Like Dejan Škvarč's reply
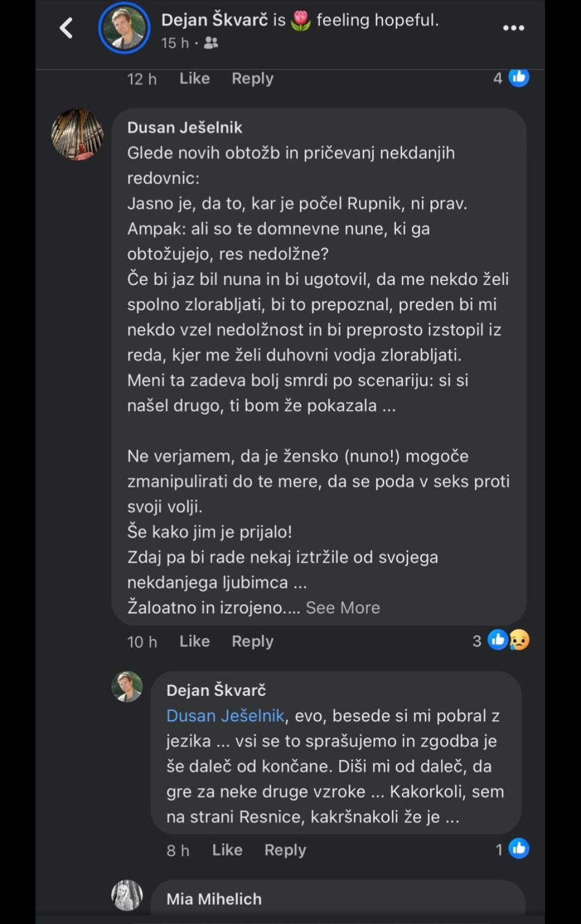 [227, 850]
